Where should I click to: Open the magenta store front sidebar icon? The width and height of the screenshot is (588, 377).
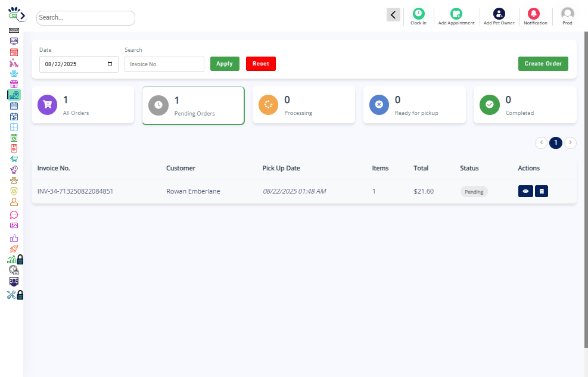pyautogui.click(x=14, y=84)
